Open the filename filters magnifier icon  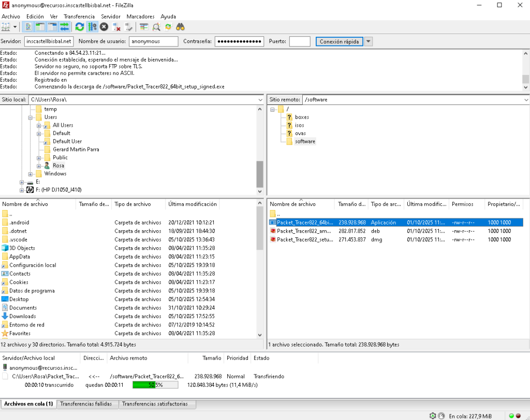[156, 26]
